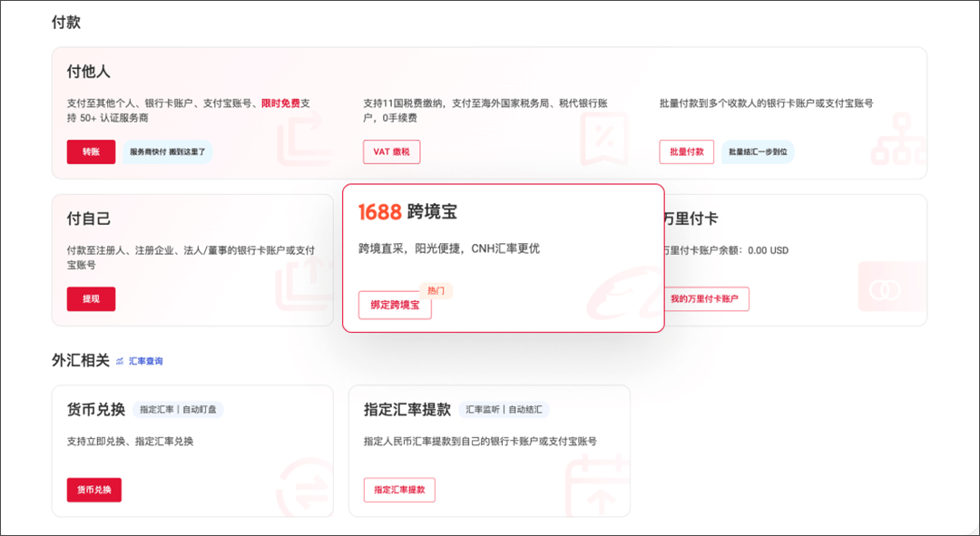Screen dimensions: 980x536
Task: Click the 指定汇率提款 button
Action: (x=399, y=490)
